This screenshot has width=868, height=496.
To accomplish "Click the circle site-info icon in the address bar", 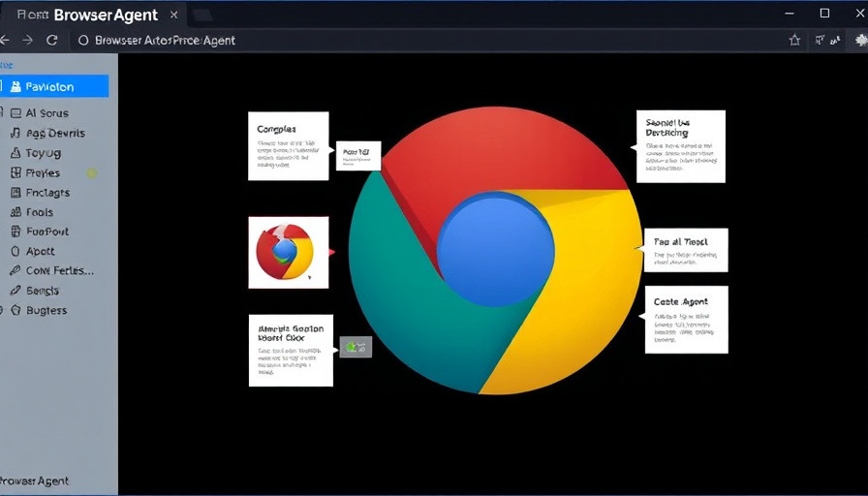I will [83, 41].
